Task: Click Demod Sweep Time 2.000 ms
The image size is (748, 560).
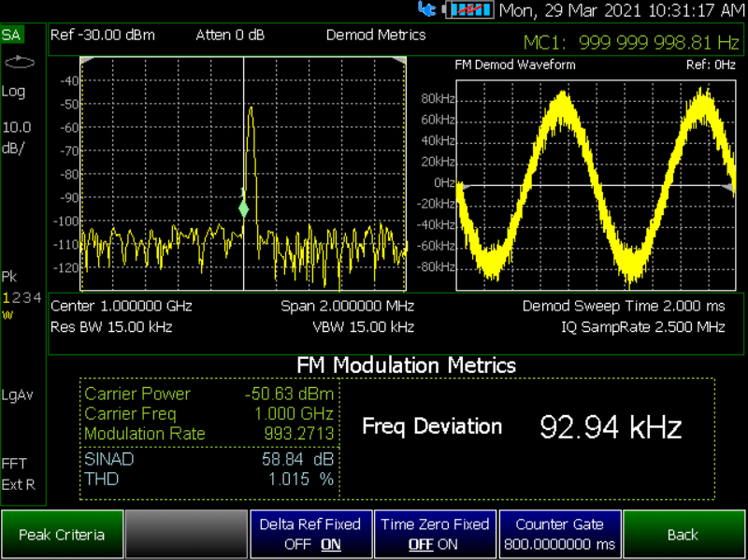Action: point(624,306)
